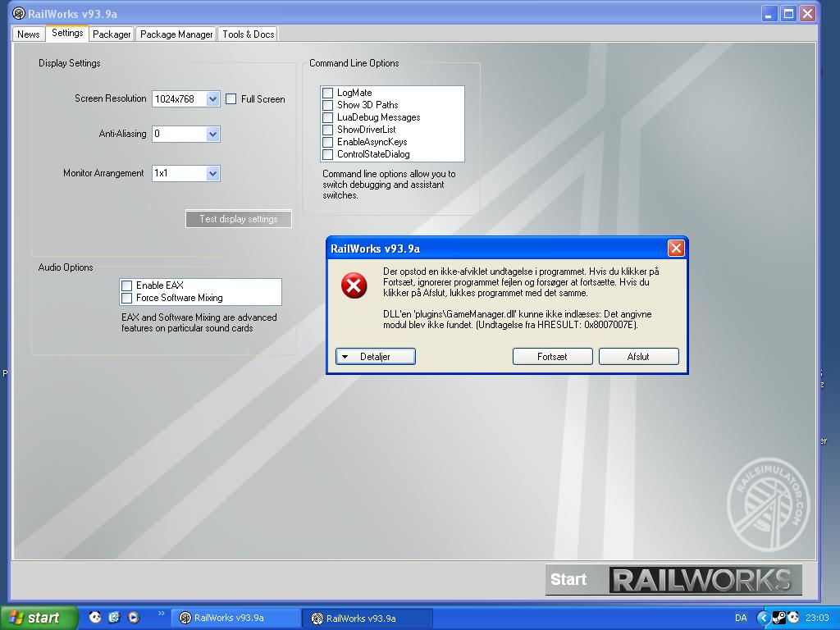The image size is (840, 630).
Task: Tick the ControlStateDialog checkbox
Action: point(328,154)
